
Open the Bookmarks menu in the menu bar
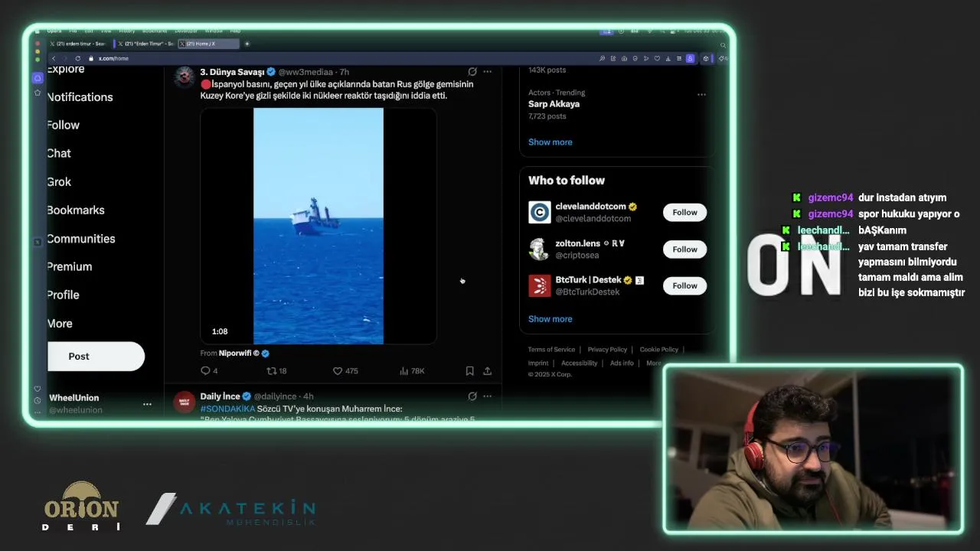[153, 31]
